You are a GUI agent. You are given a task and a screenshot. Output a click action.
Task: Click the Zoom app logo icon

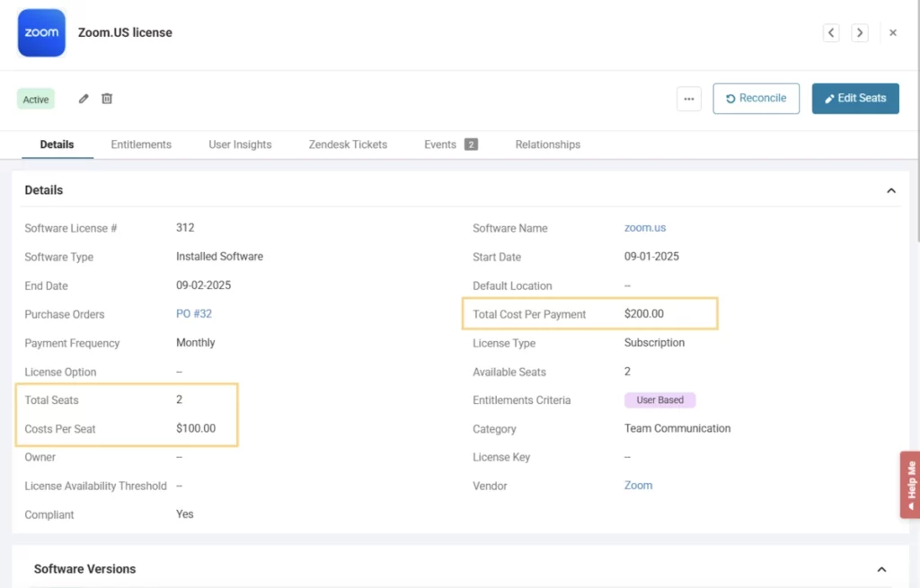[x=41, y=33]
